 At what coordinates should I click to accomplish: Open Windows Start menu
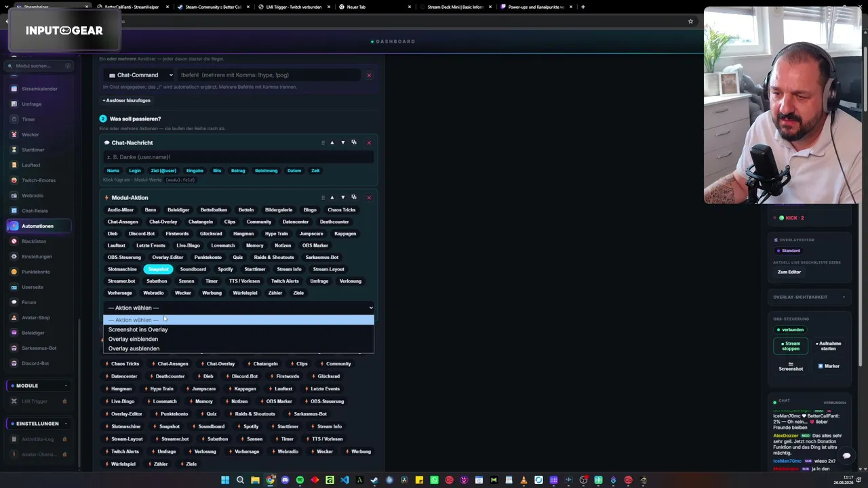click(225, 480)
